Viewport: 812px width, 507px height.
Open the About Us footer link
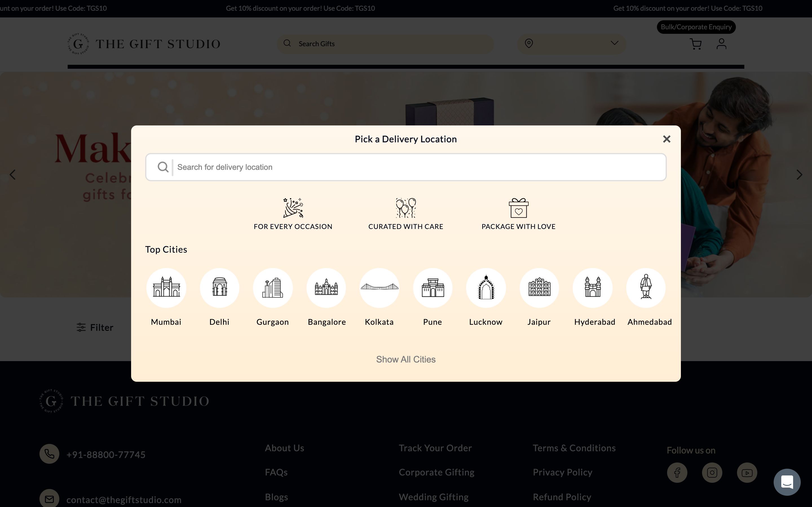pyautogui.click(x=284, y=448)
